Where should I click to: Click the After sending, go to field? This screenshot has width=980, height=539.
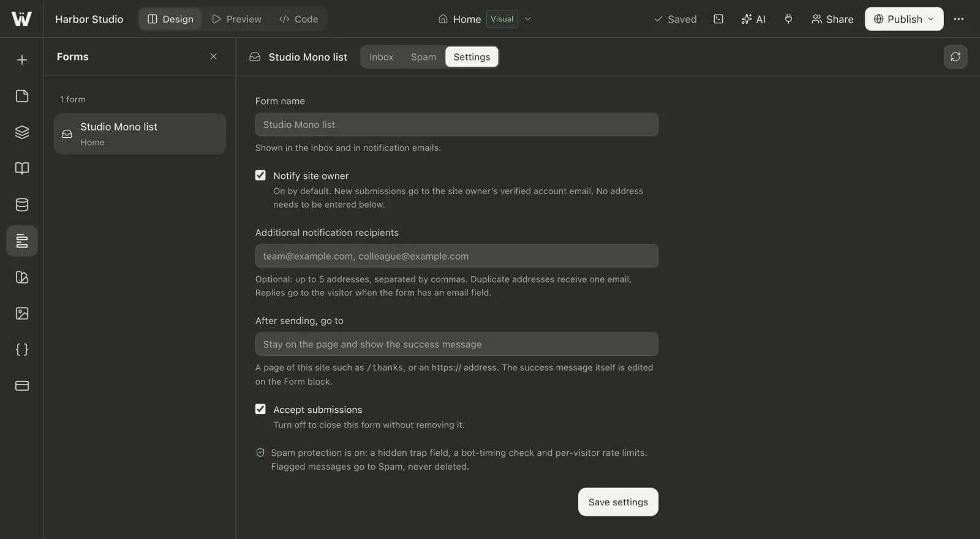tap(457, 344)
